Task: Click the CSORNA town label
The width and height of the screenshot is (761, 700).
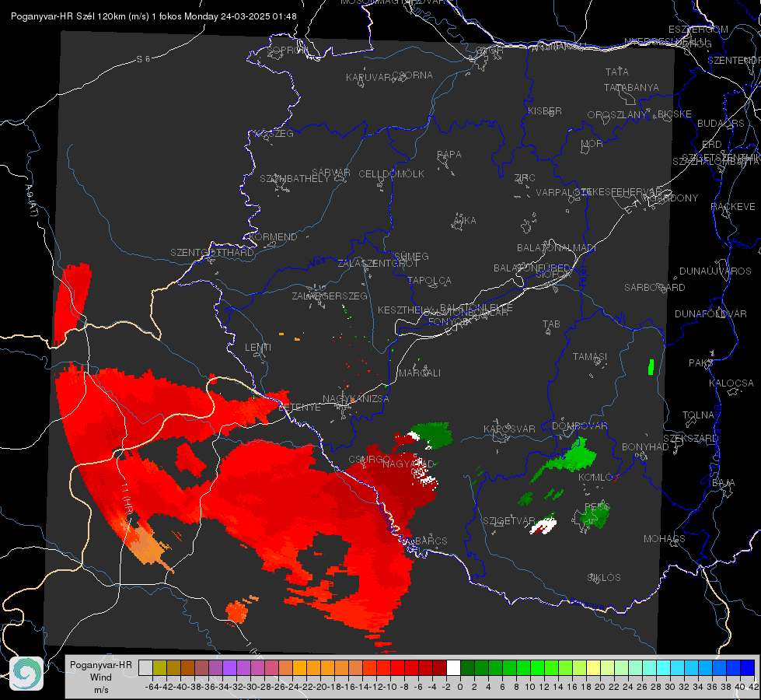Action: pos(412,75)
